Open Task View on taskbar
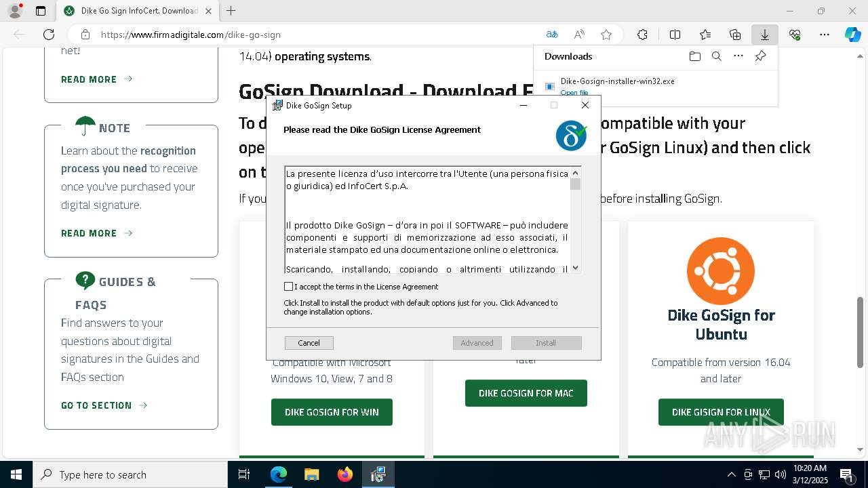Screen dimensions: 868x488 (x=244, y=474)
